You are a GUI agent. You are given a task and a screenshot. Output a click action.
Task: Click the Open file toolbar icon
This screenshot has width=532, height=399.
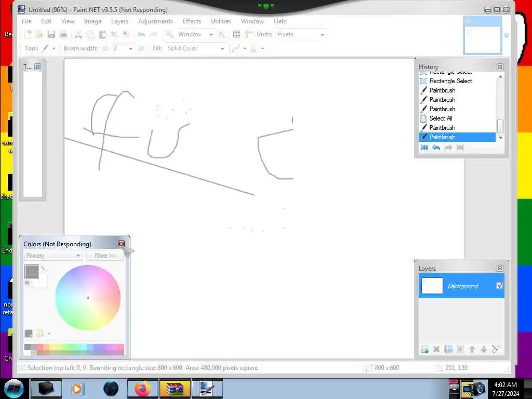[x=39, y=34]
